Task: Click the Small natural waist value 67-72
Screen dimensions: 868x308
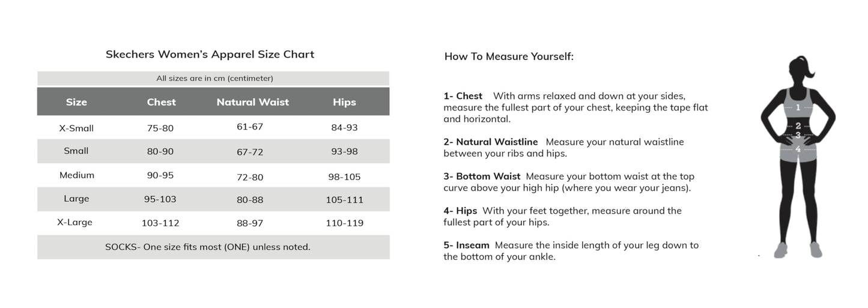Action: (250, 152)
